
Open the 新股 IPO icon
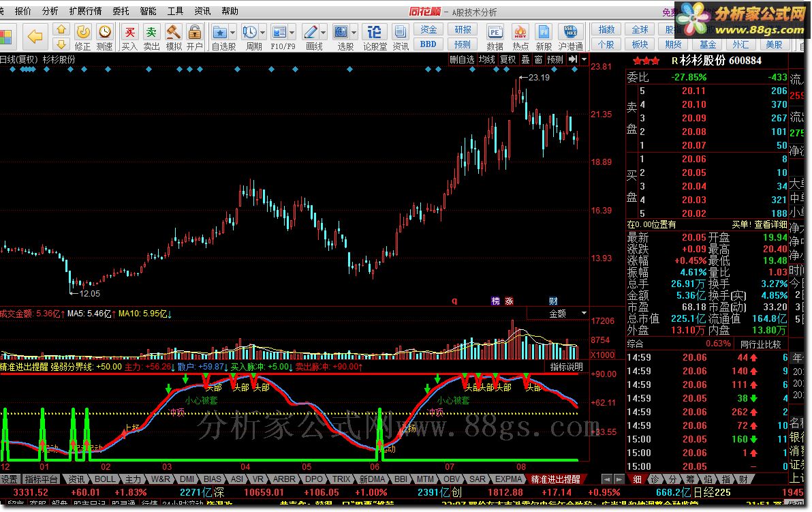pyautogui.click(x=544, y=33)
